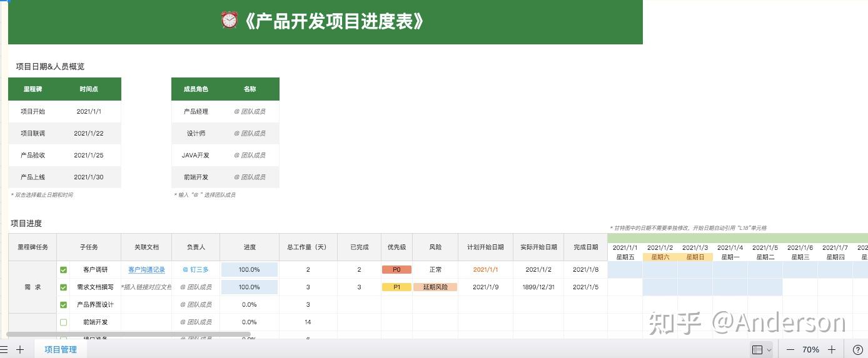868x358 pixels.
Task: Click the *插入链接对应文档 placeholder cell
Action: [146, 287]
